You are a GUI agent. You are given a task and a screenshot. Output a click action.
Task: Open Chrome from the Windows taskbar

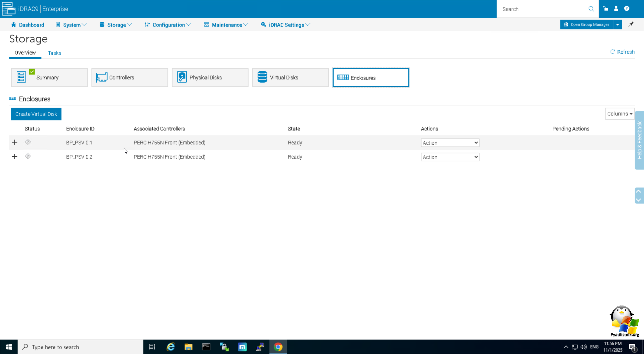coord(278,347)
